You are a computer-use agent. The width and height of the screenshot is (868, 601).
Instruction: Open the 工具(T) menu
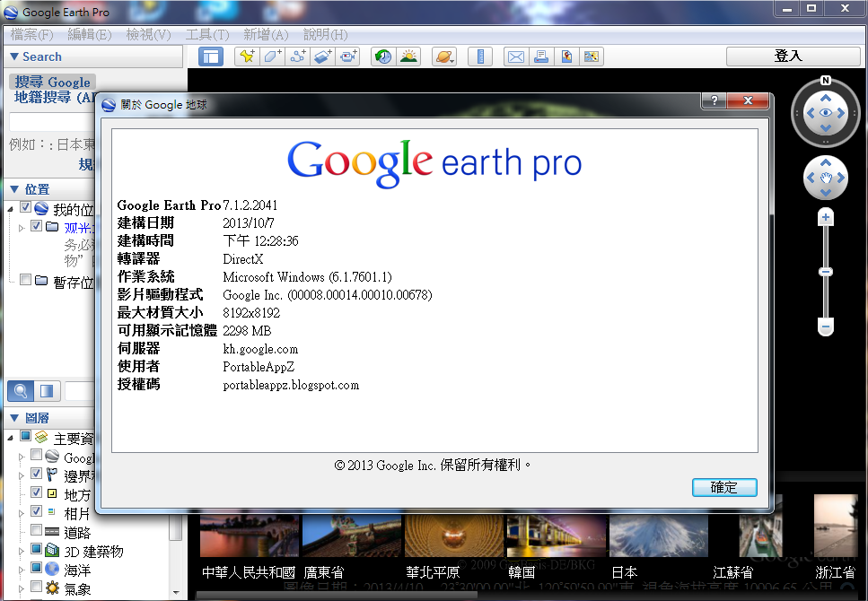(x=207, y=35)
